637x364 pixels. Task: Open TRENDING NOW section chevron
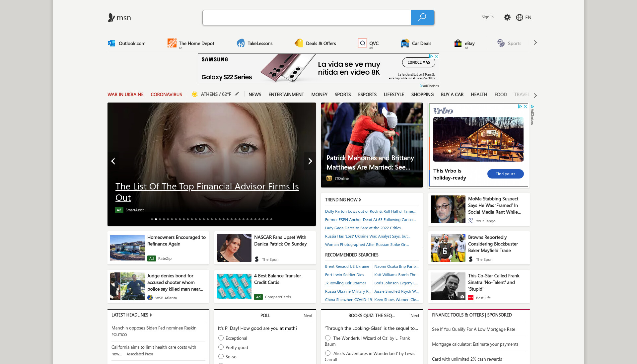[360, 200]
